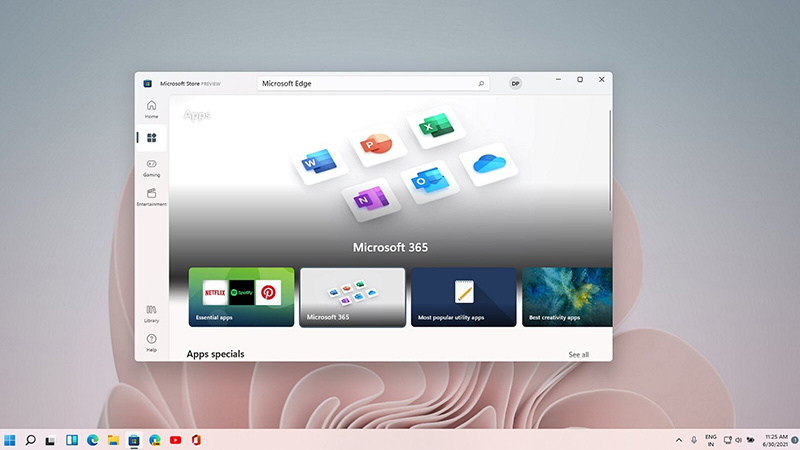Minimize the Microsoft Store window
800x450 pixels.
pyautogui.click(x=559, y=80)
